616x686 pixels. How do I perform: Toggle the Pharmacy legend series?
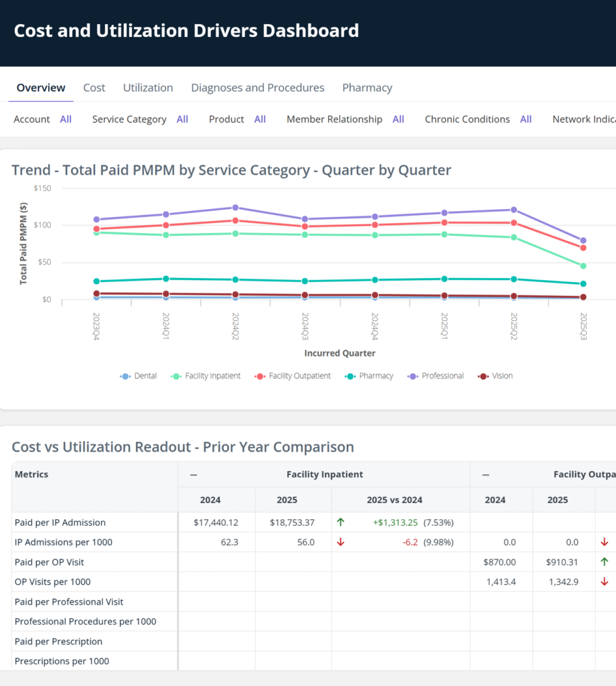tap(369, 376)
